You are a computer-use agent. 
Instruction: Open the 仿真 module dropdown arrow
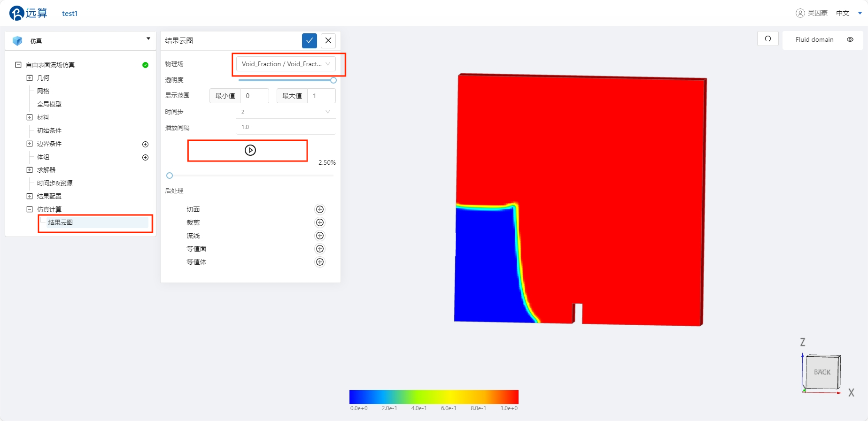coord(148,38)
